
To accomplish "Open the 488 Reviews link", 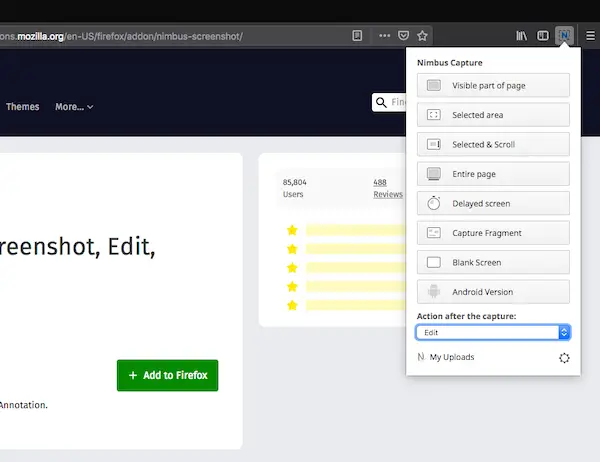I will (388, 188).
